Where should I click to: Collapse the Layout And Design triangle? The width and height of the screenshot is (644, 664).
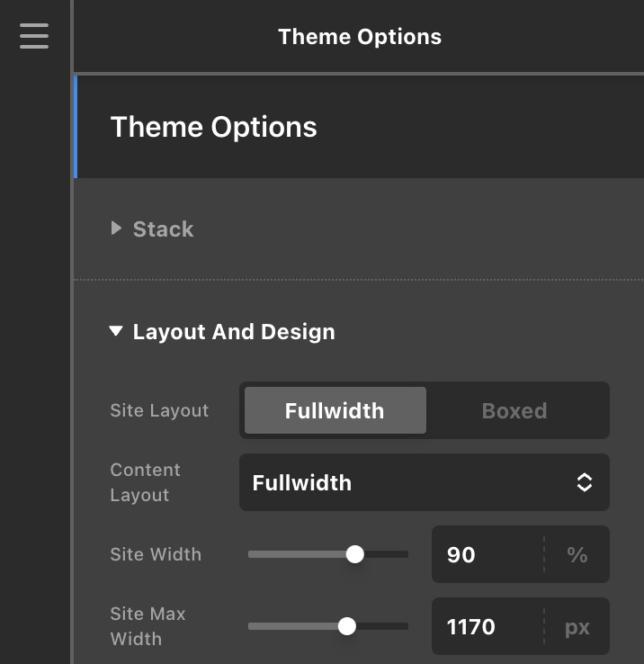116,331
